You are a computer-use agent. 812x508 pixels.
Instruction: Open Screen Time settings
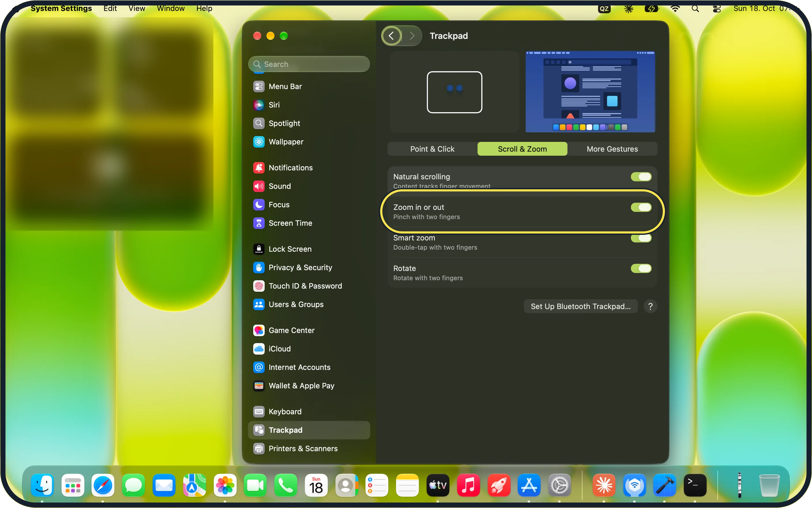point(309,223)
